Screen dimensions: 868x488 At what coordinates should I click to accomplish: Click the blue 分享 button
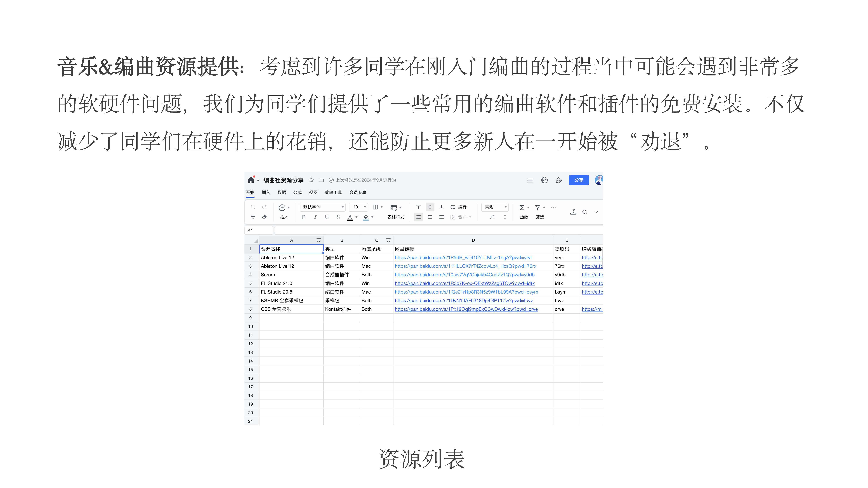(579, 180)
